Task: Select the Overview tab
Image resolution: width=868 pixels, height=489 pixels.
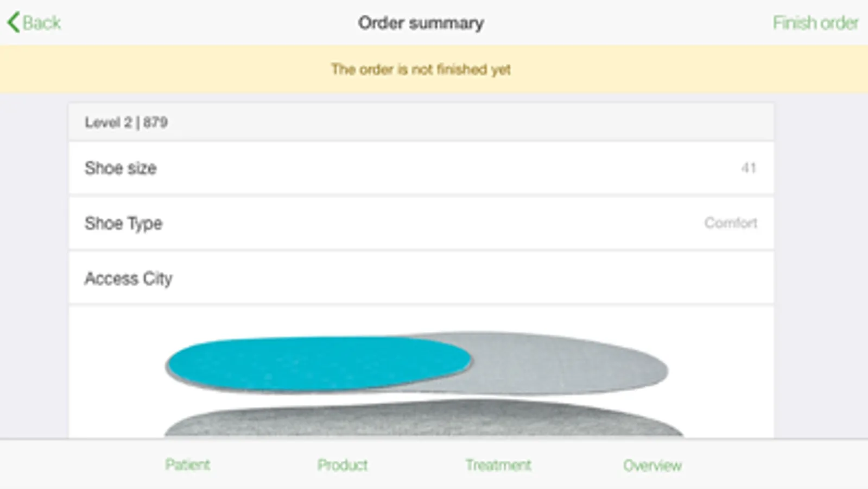Action: coord(652,465)
